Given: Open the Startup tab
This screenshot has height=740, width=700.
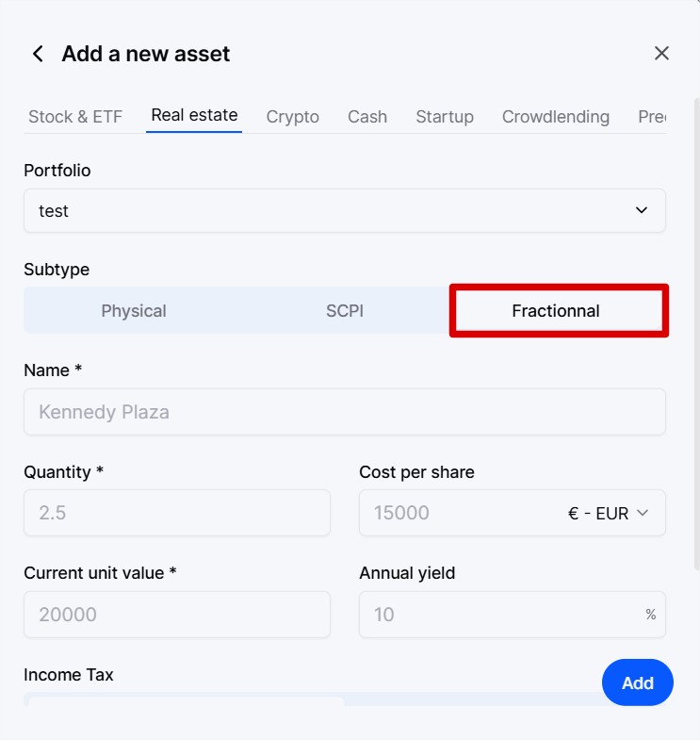Looking at the screenshot, I should pyautogui.click(x=445, y=117).
